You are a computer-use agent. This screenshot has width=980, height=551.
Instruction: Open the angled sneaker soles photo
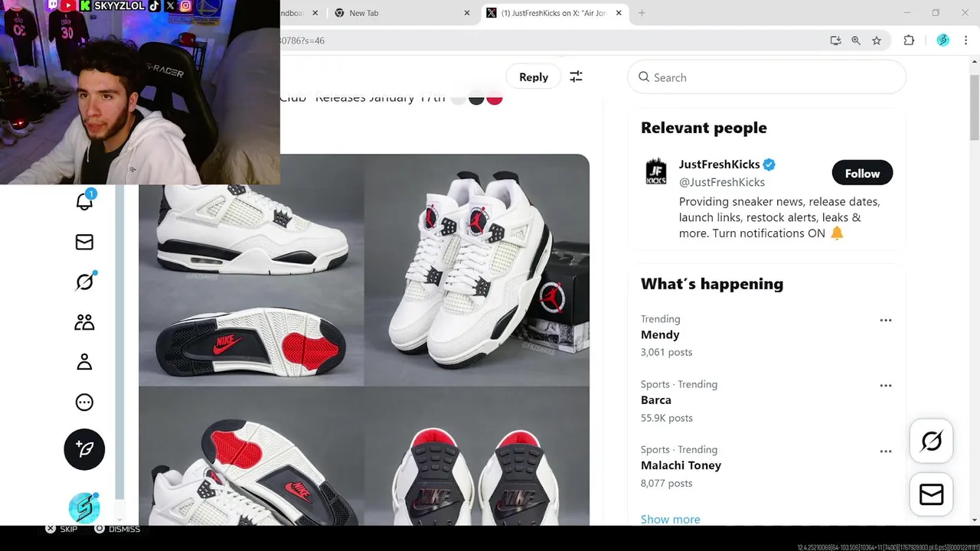point(251,456)
